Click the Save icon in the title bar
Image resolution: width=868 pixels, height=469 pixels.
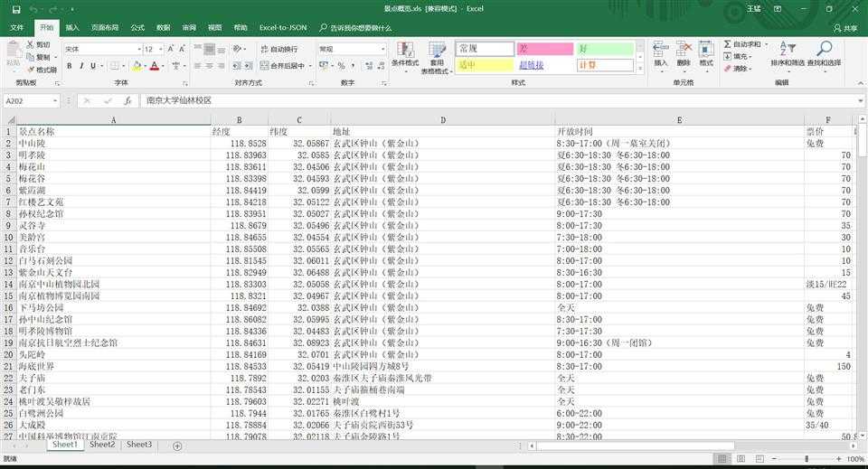point(16,9)
